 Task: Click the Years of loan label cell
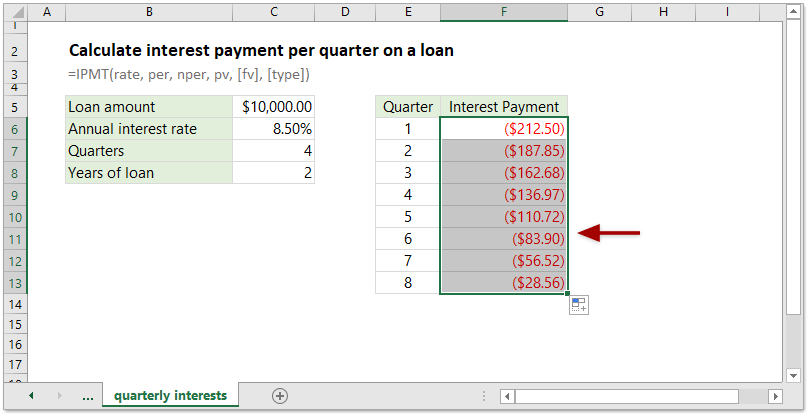pos(148,173)
